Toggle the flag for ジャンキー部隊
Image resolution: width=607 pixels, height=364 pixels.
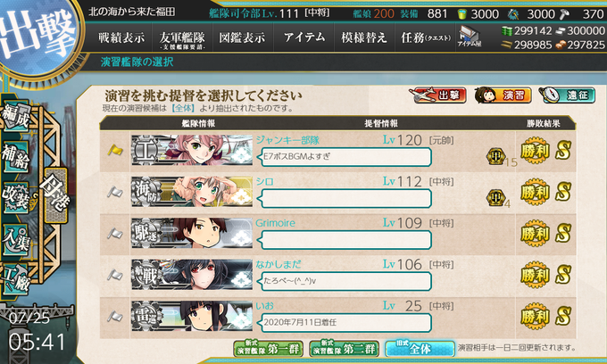click(115, 150)
